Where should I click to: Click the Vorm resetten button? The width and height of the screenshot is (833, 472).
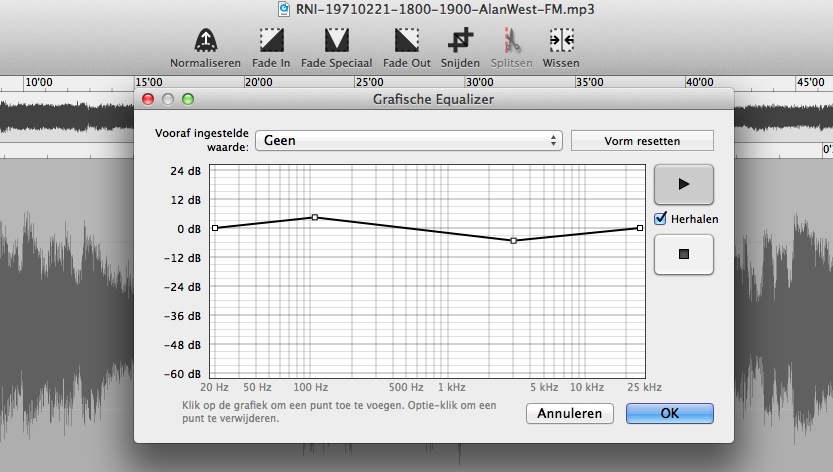(642, 141)
